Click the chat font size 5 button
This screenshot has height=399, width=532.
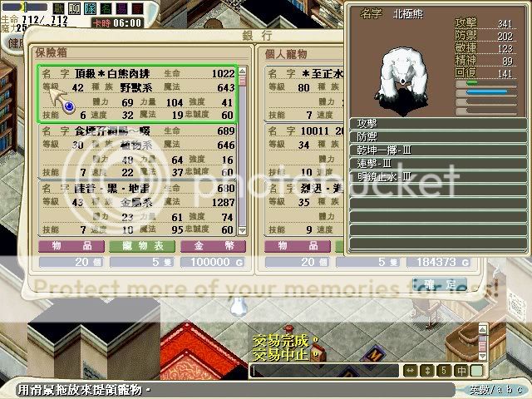(x=446, y=370)
